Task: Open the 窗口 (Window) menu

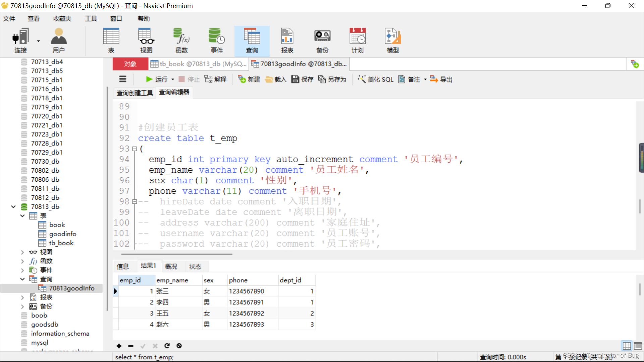Action: click(116, 18)
